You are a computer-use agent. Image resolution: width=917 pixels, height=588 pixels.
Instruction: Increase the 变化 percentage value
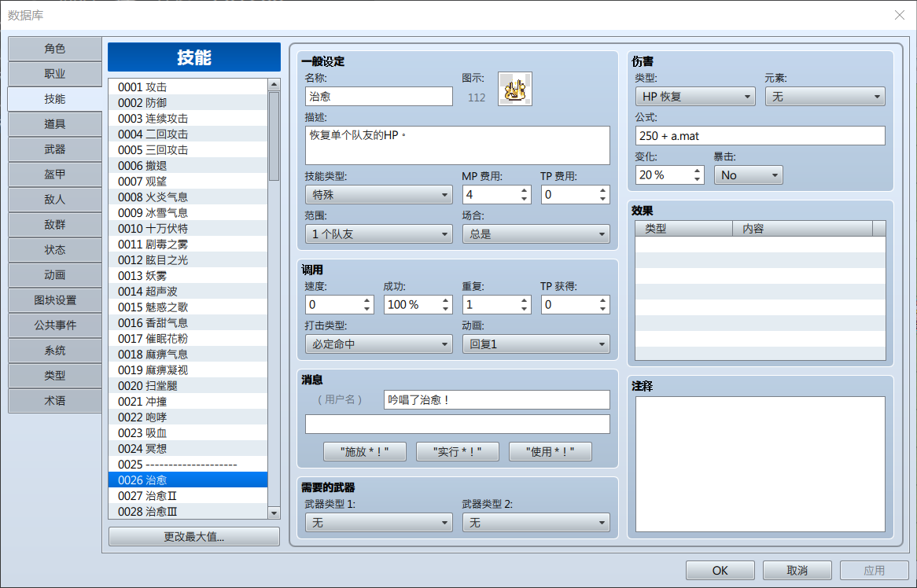tap(697, 171)
